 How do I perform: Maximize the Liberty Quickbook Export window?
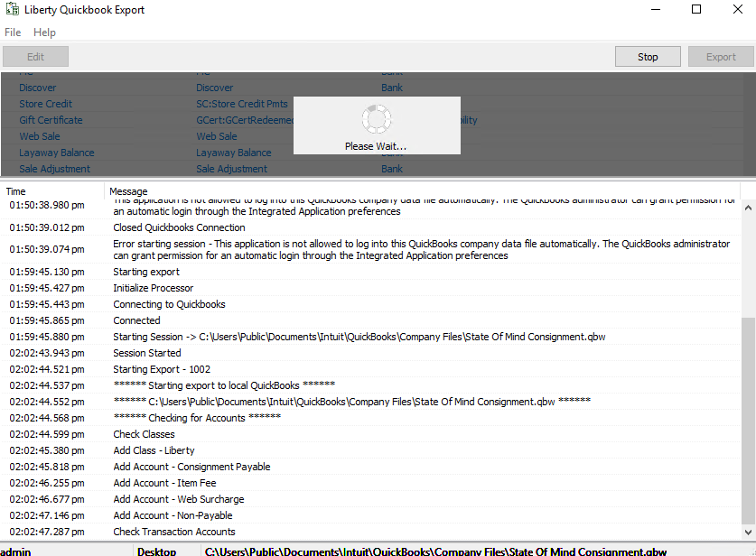pyautogui.click(x=696, y=9)
